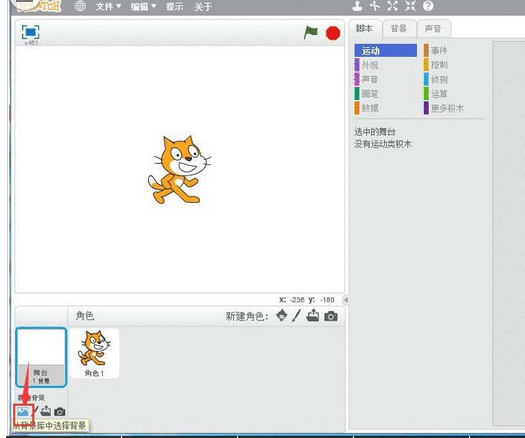This screenshot has height=438, width=525.
Task: Paint a new sprite with brush icon
Action: tap(296, 315)
